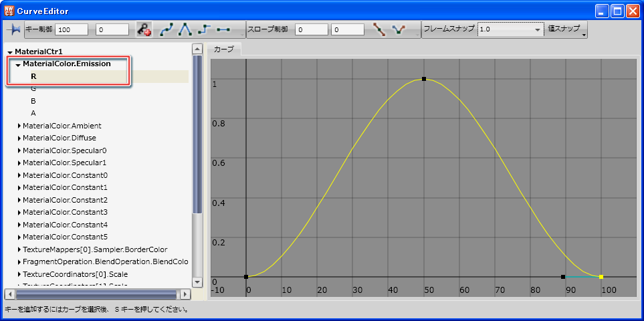Select the flat constant interpolation icon
The width and height of the screenshot is (644, 321).
[x=223, y=29]
